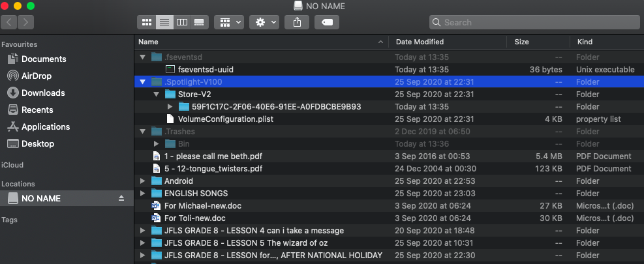Switch to icon view in toolbar
The height and width of the screenshot is (264, 644).
point(147,22)
